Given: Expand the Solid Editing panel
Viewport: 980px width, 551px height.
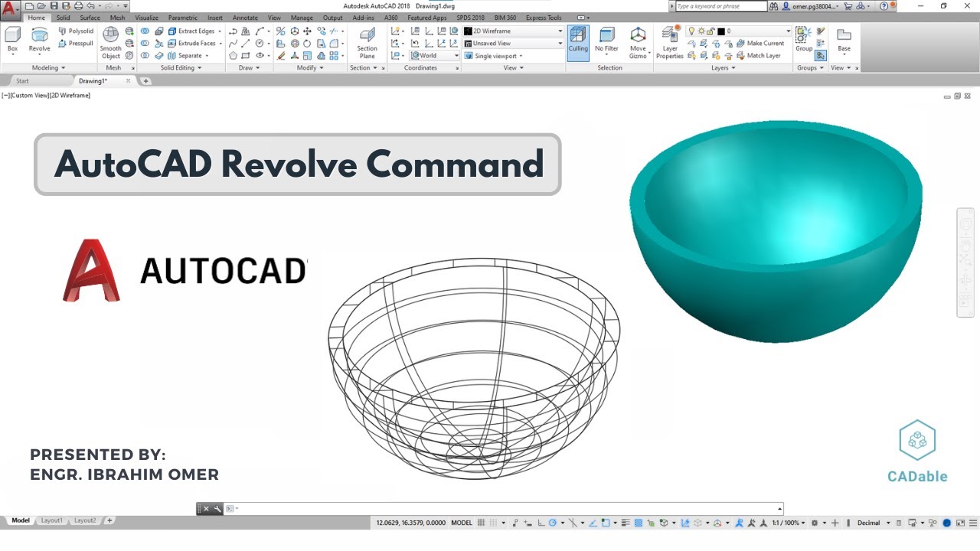Looking at the screenshot, I should coord(181,68).
